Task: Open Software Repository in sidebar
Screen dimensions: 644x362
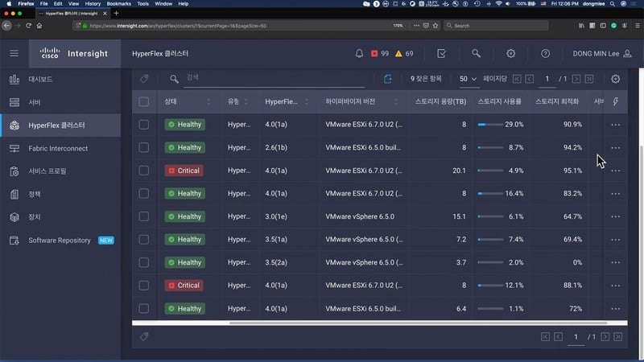Action: pyautogui.click(x=59, y=240)
